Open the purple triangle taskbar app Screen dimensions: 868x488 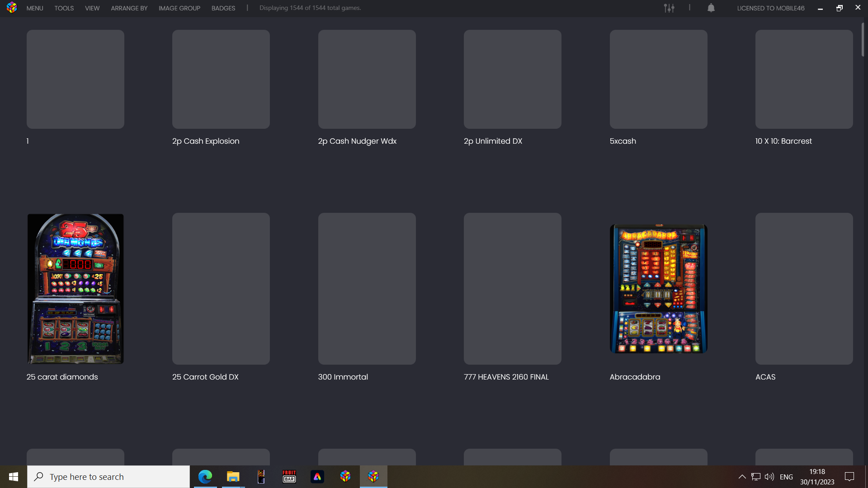(317, 477)
